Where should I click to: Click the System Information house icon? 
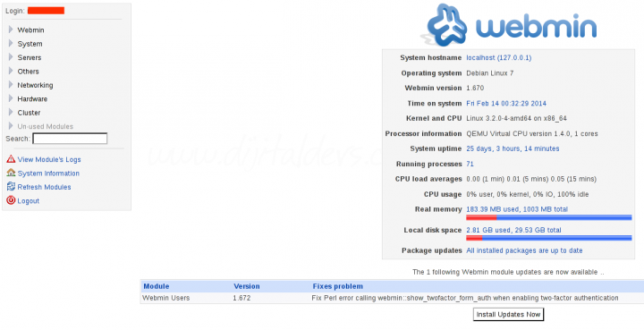(11, 173)
